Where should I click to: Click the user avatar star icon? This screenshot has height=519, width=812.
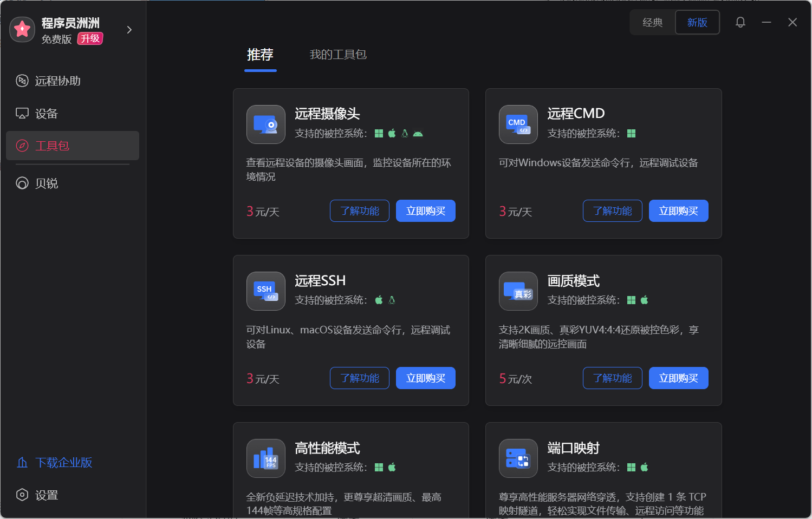pyautogui.click(x=22, y=29)
